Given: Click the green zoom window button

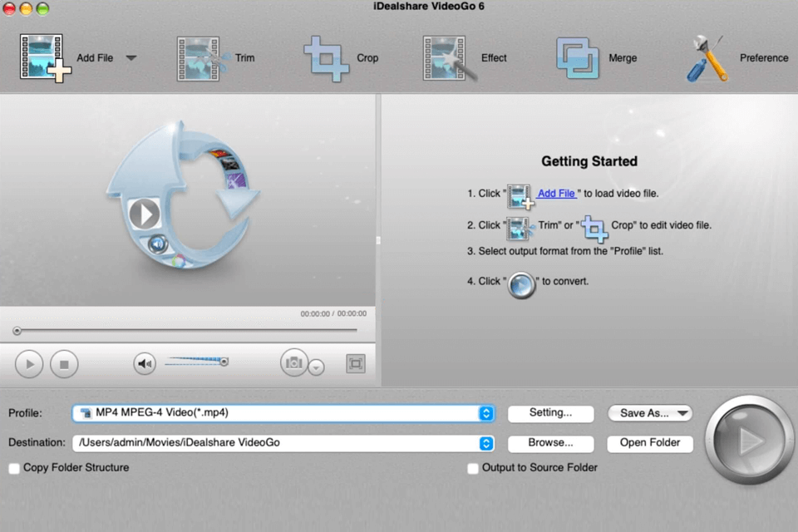Looking at the screenshot, I should click(42, 8).
